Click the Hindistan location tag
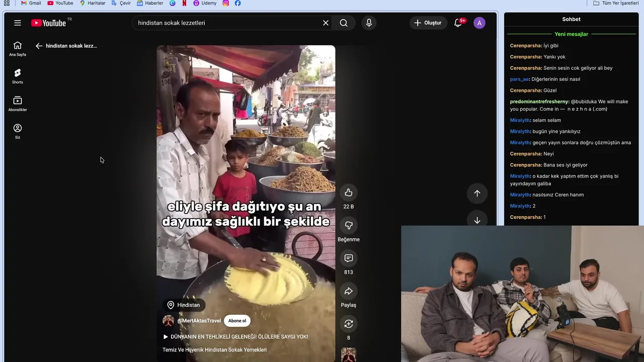The height and width of the screenshot is (362, 644). (x=184, y=305)
